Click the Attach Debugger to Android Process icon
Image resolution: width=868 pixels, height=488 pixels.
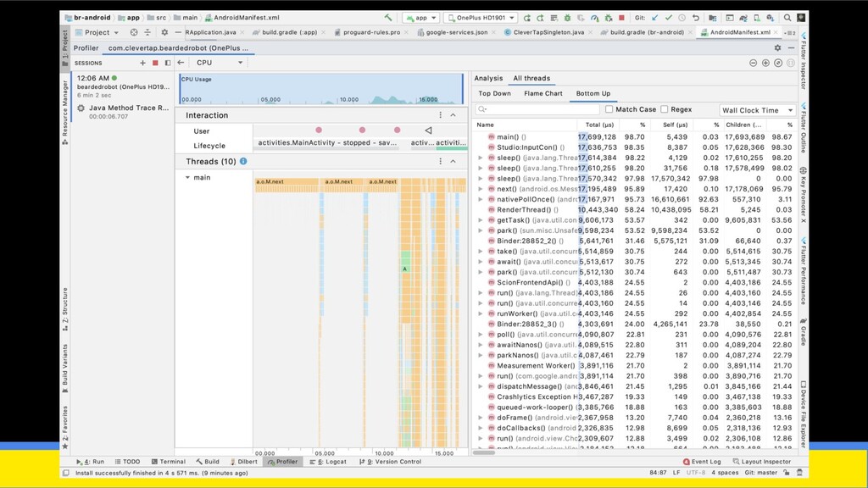point(609,18)
